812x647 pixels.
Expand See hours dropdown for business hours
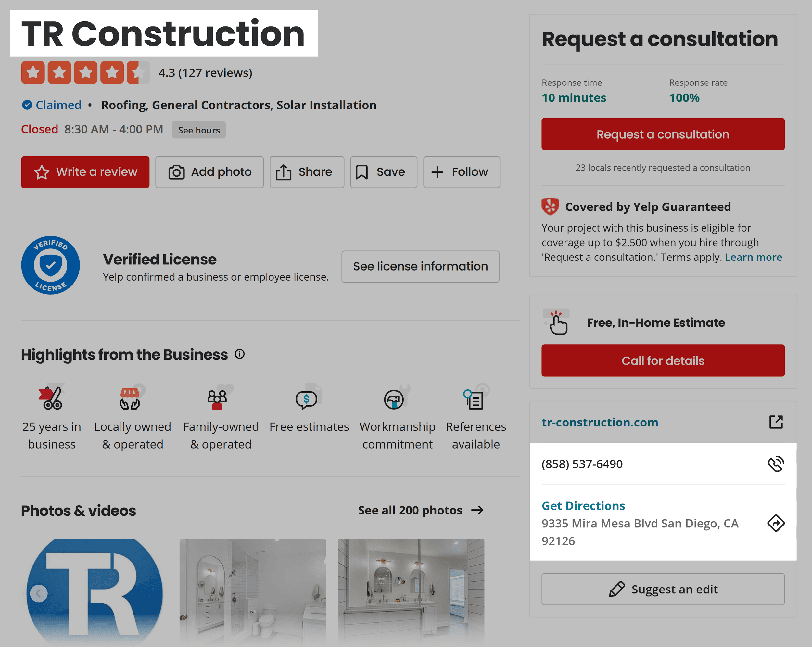(x=198, y=129)
